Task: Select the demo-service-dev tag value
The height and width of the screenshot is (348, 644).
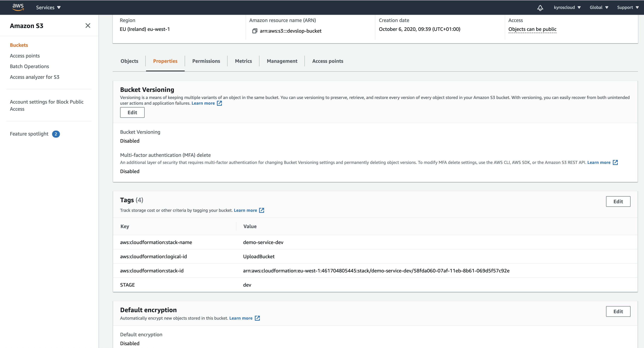Action: (263, 242)
